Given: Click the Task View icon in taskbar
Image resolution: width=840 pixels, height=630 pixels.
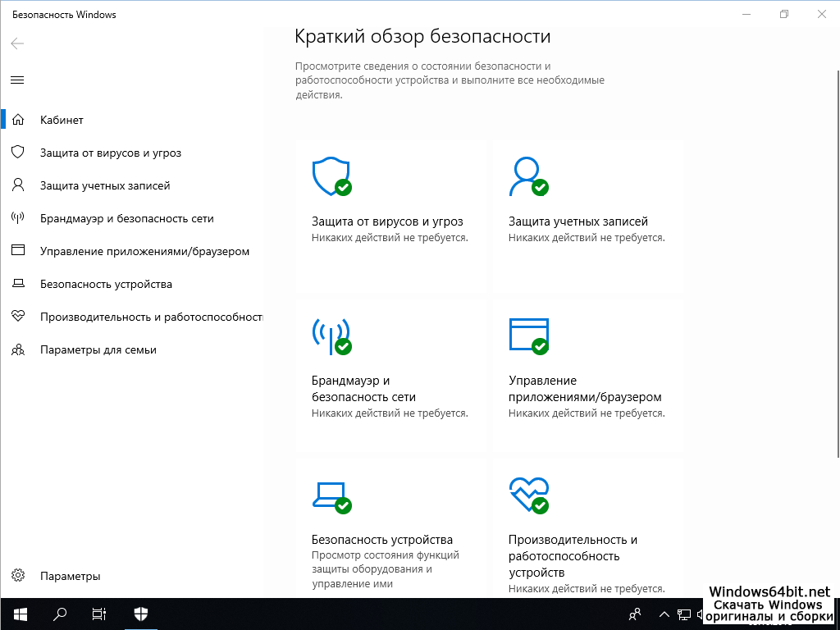Looking at the screenshot, I should 98,614.
